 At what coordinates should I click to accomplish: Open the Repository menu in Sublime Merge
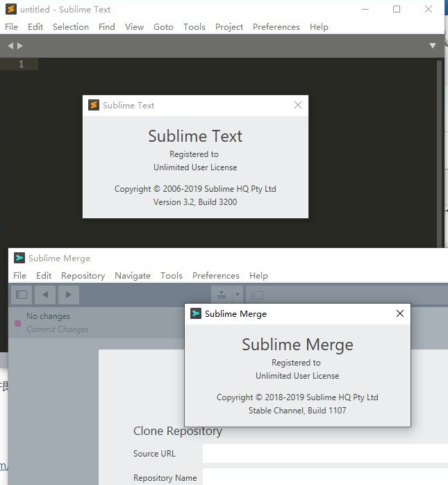coord(83,276)
